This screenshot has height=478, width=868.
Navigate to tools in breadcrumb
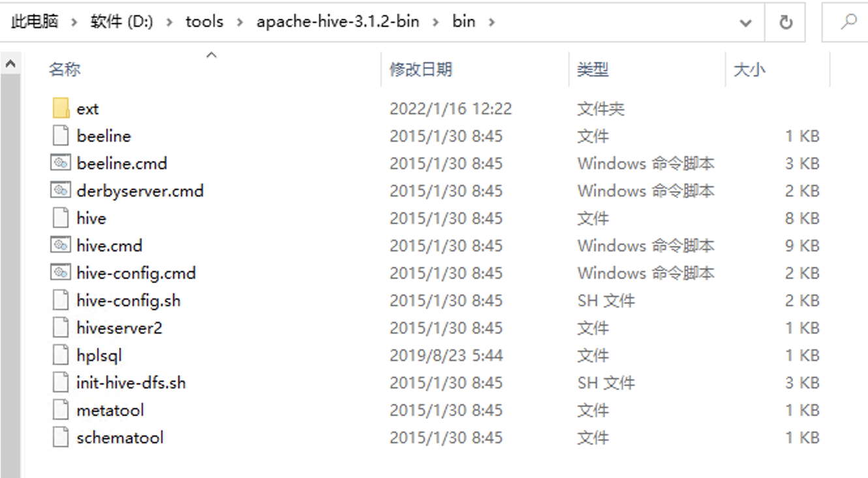204,22
